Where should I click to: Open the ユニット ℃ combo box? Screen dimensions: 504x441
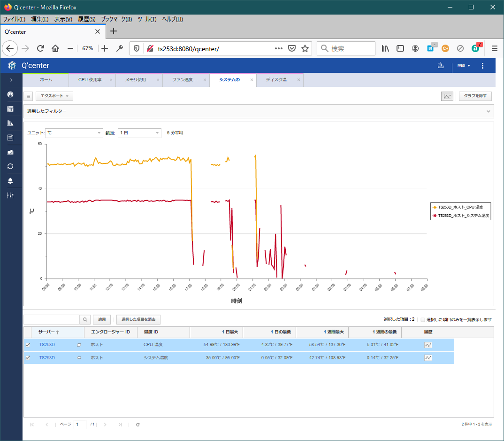[x=74, y=133]
